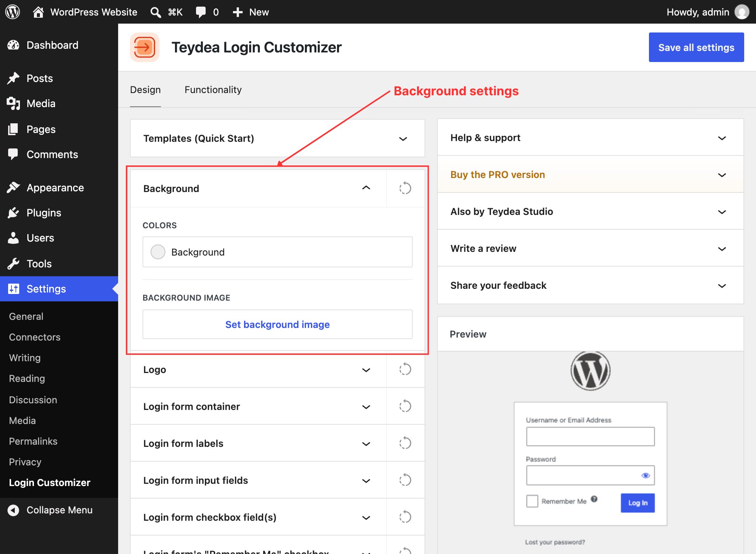
Task: Open General settings submenu item
Action: pyautogui.click(x=26, y=317)
